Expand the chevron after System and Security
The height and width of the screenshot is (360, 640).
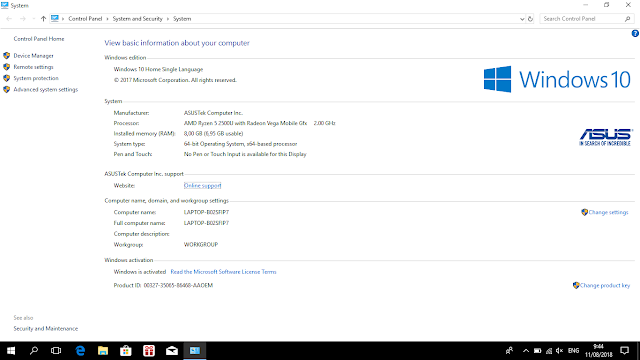168,19
